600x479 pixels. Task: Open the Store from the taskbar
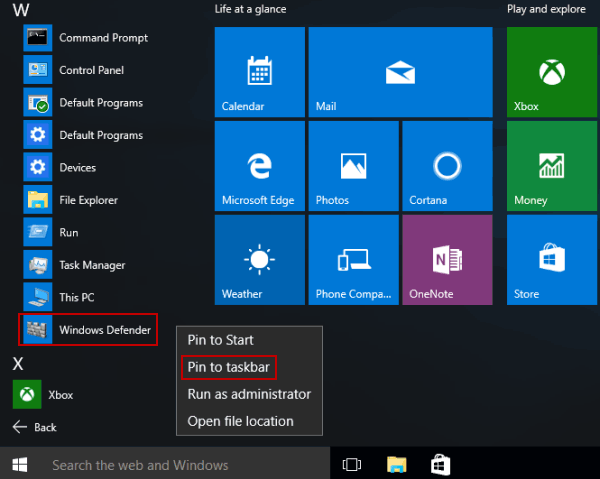coord(440,464)
